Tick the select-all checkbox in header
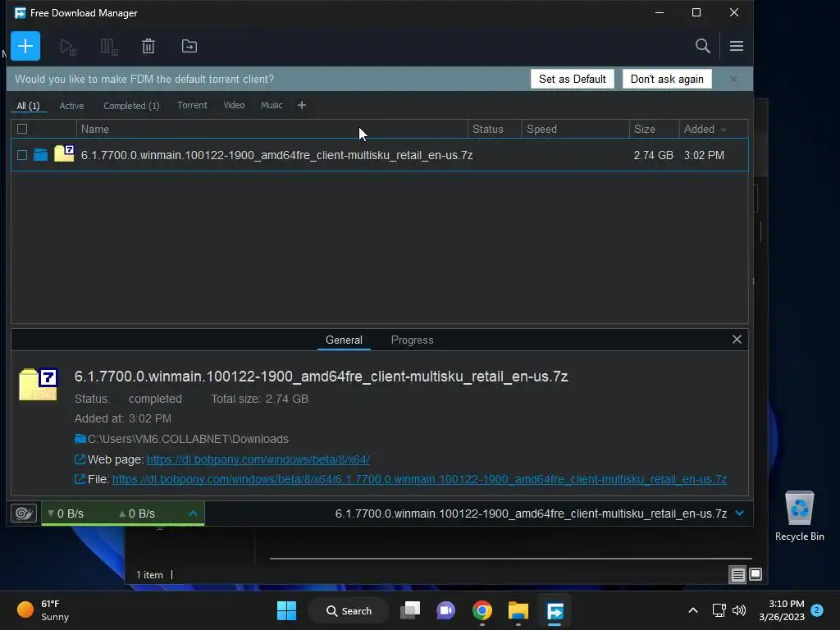 point(22,129)
